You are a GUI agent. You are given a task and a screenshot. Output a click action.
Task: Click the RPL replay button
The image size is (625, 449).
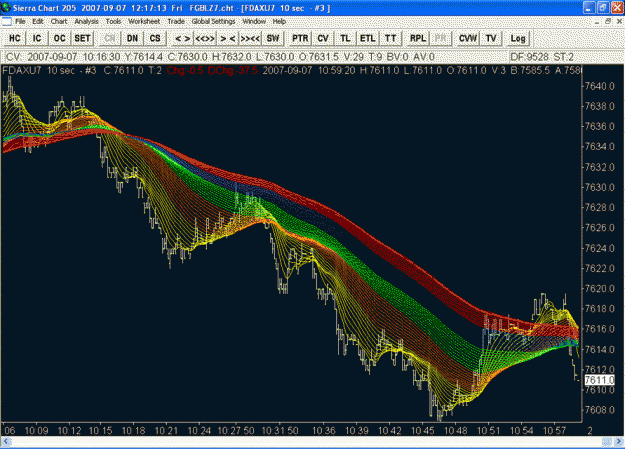[x=418, y=39]
